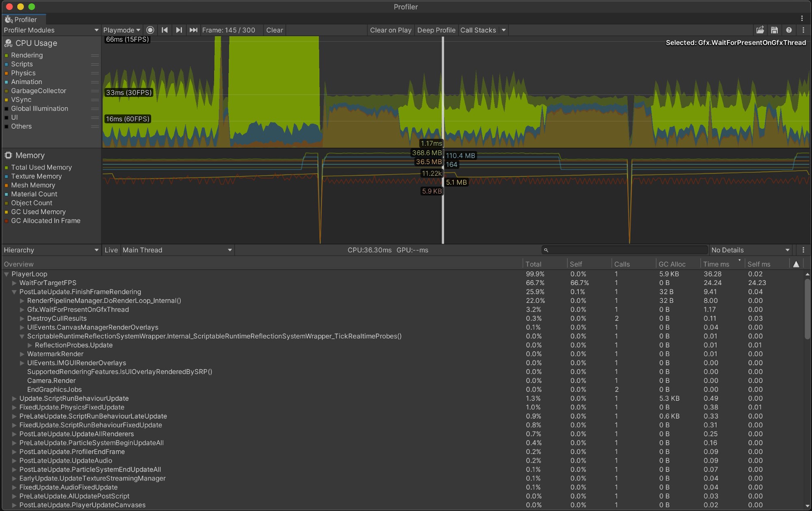
Task: Open the profiler toolbar kebab menu
Action: (803, 30)
